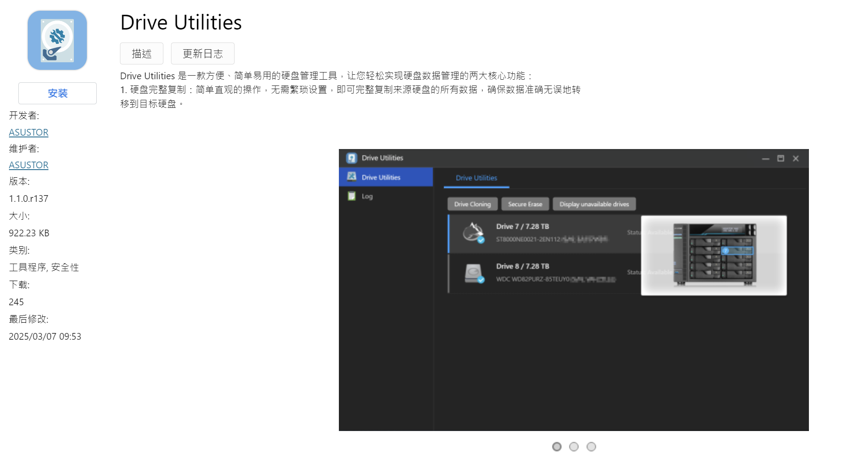Screen dimensions: 868x461
Task: Click the 最后修改 label
Action: [29, 319]
